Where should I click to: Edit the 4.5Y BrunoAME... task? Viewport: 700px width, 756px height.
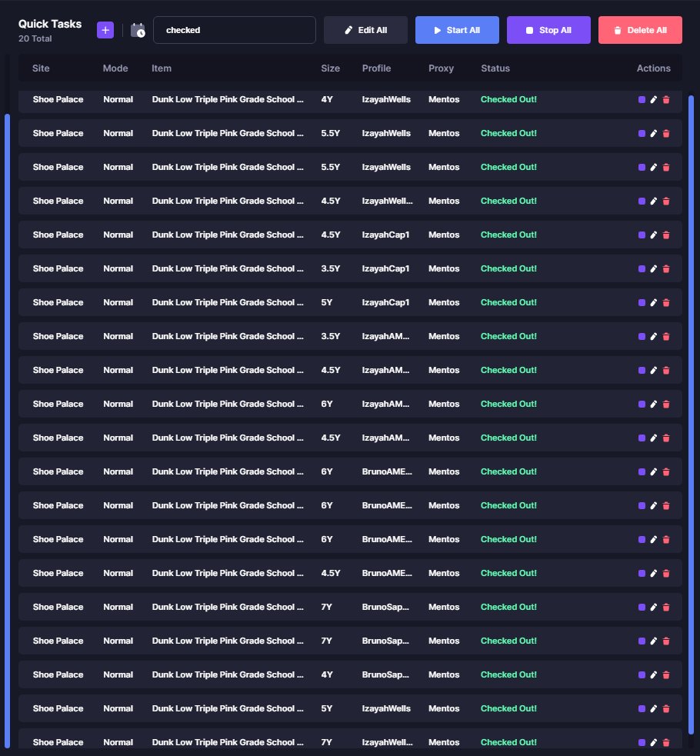tap(654, 573)
